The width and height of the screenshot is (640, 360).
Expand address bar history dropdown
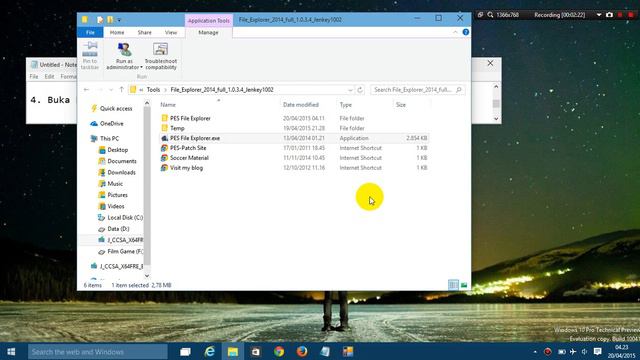350,90
